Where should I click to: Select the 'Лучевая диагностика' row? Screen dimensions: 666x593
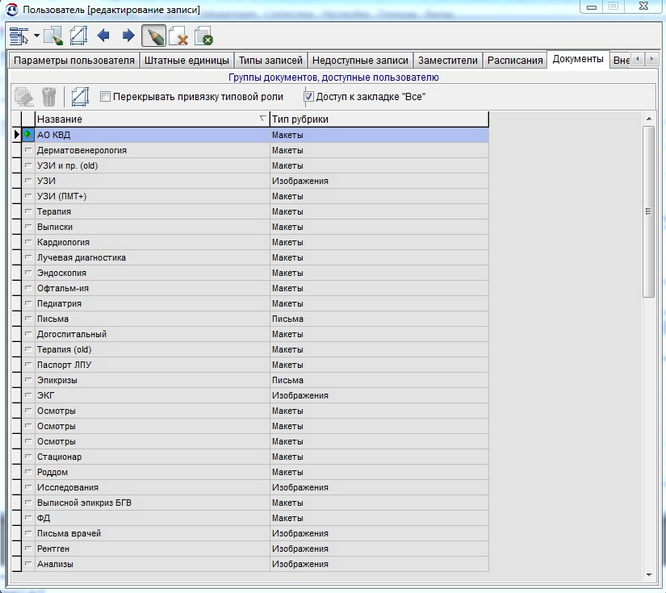tap(255, 257)
